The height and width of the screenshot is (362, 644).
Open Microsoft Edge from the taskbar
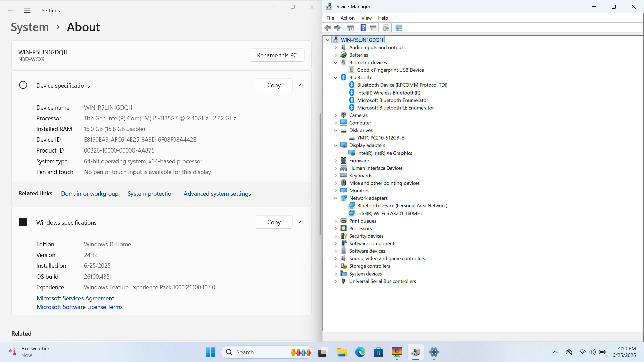coord(360,352)
